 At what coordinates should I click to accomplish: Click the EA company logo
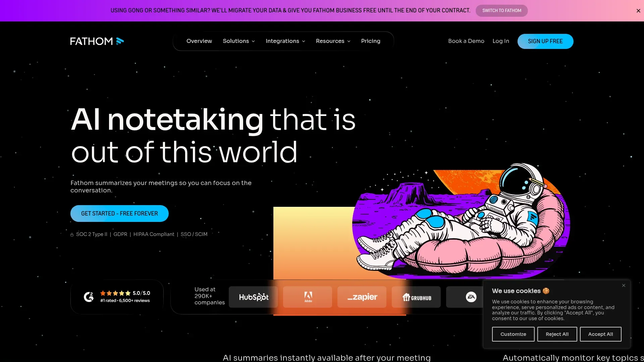coord(471,297)
